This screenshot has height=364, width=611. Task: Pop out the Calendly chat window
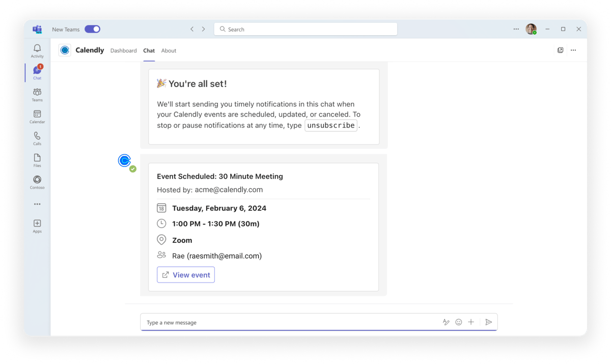tap(560, 50)
